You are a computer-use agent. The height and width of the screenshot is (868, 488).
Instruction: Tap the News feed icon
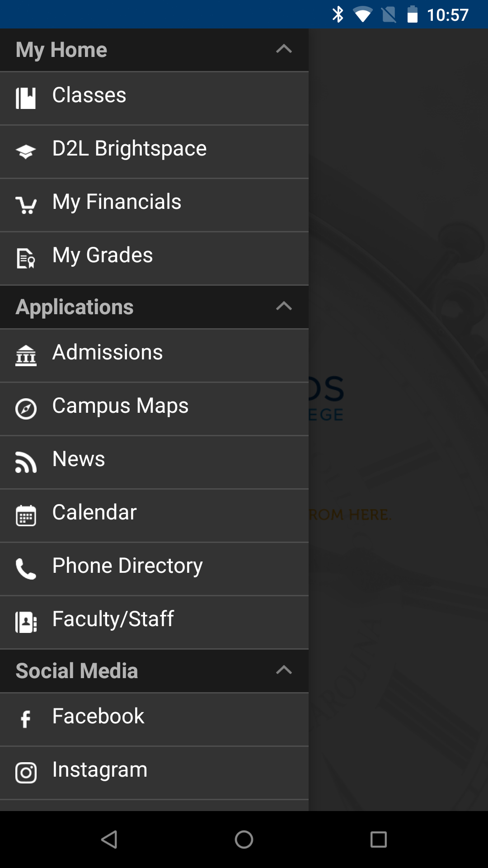[26, 462]
